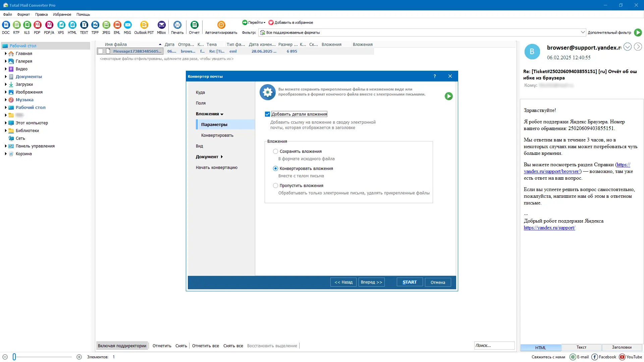This screenshot has width=644, height=362.
Task: Click the PDF conversion icon
Action: (37, 25)
